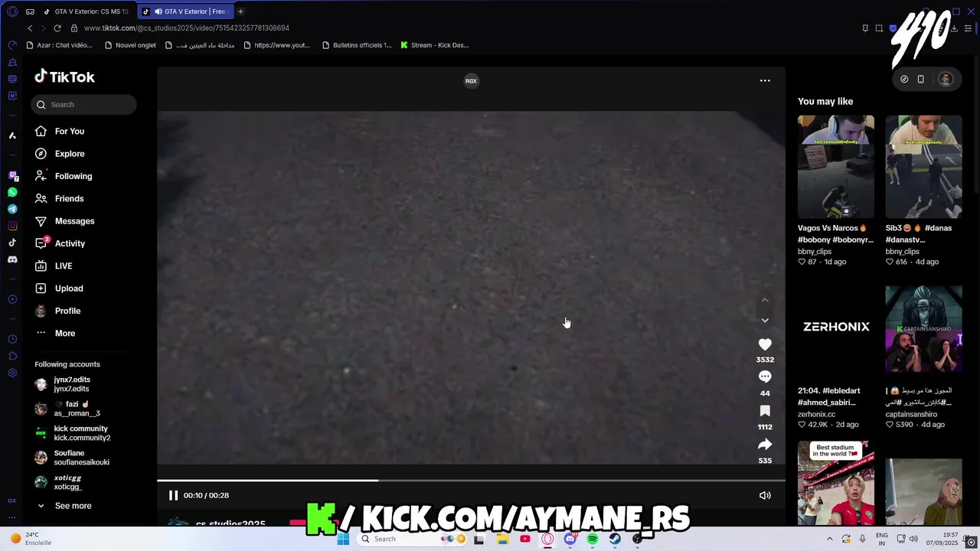
Task: Open your Profile page
Action: (57, 311)
